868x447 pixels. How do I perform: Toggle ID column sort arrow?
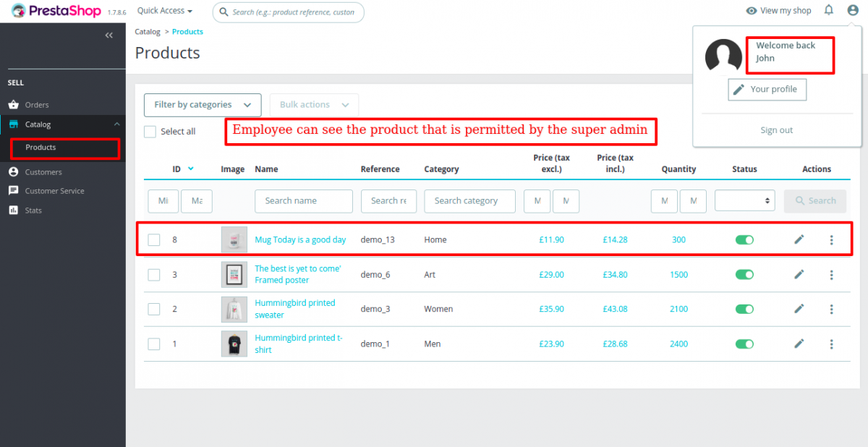coord(191,169)
